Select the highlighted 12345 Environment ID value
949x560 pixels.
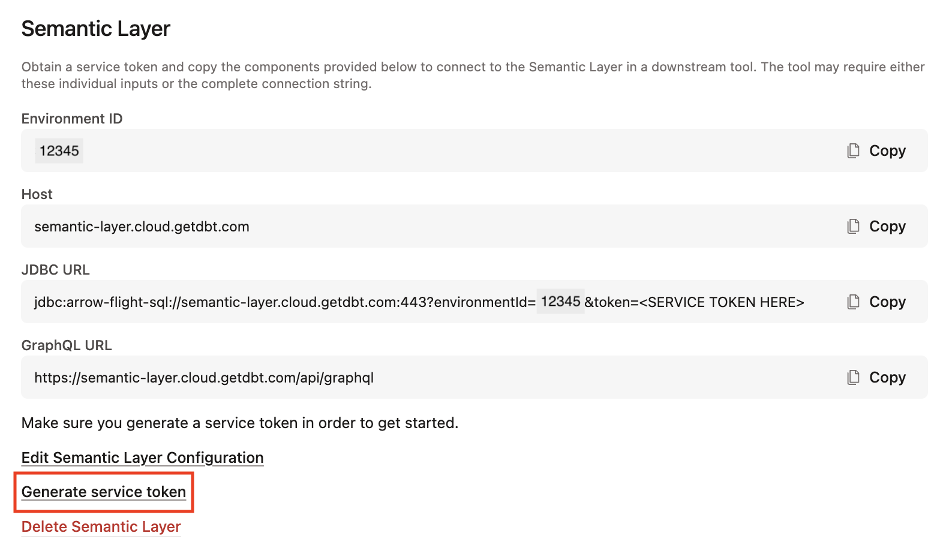tap(59, 150)
